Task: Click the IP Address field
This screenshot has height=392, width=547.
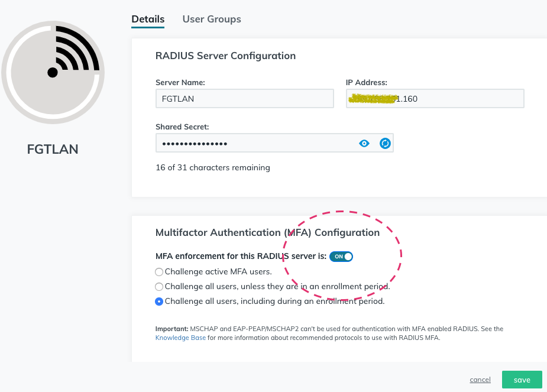Action: 435,98
